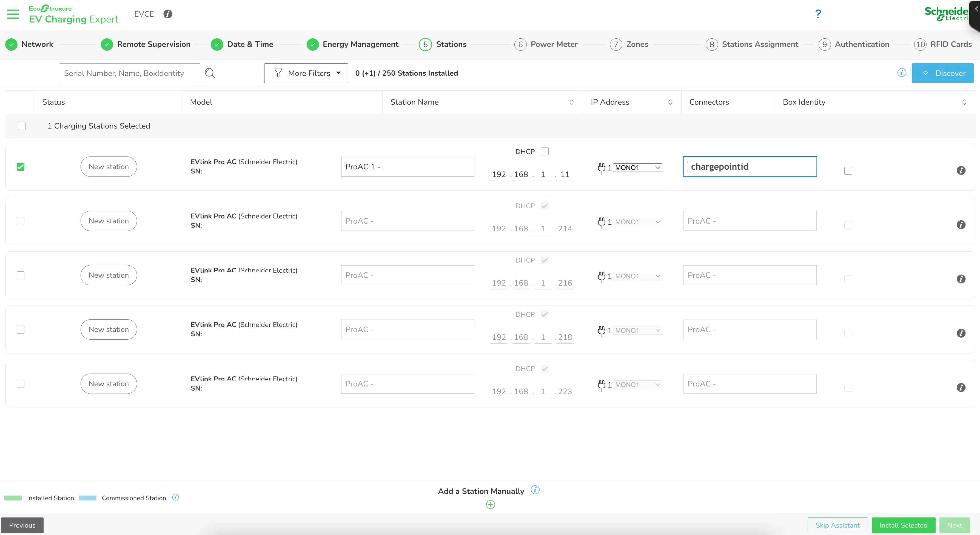Screen dimensions: 980x535
Task: Click the Commissioned Station legend info icon
Action: (x=175, y=497)
